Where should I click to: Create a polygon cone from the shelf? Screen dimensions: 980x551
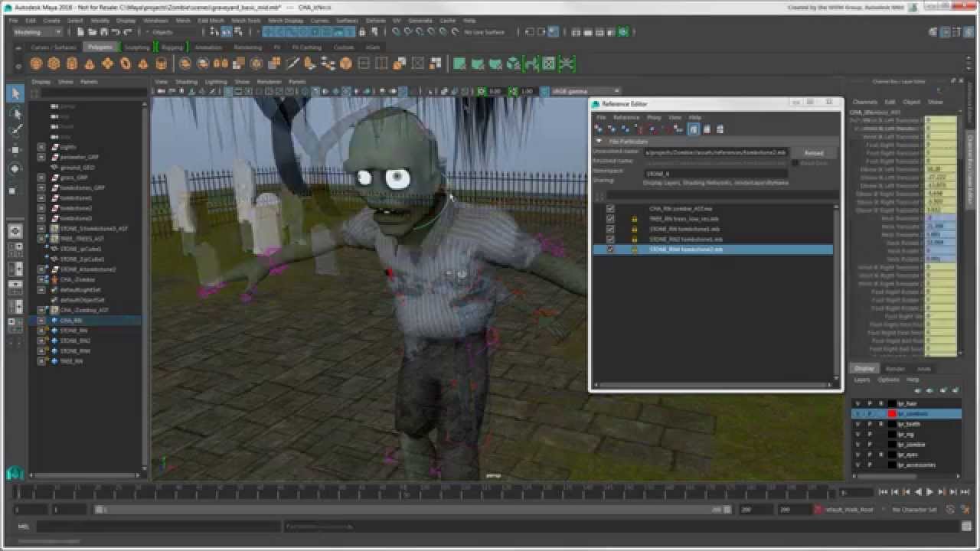point(90,64)
